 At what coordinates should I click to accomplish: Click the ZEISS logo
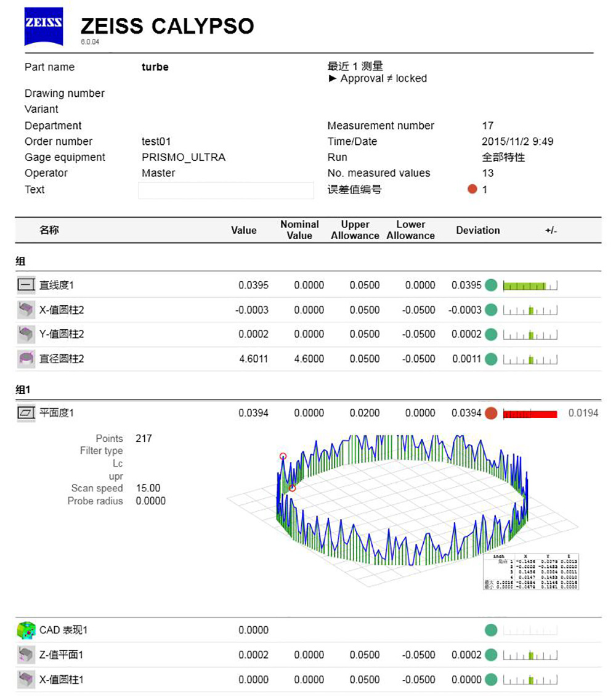(44, 26)
